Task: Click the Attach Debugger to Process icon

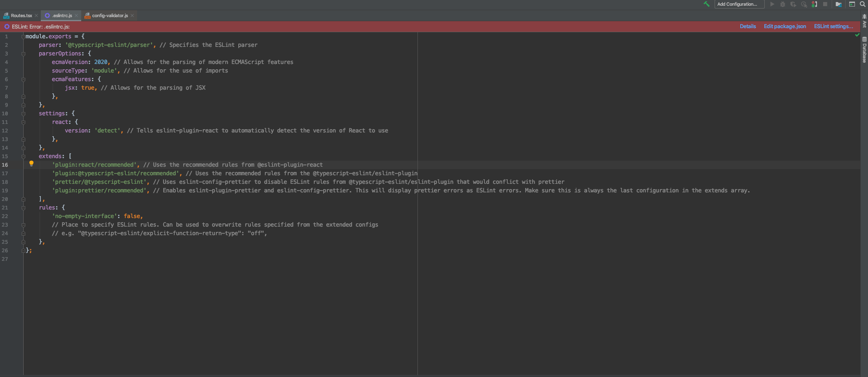Action: (x=815, y=4)
